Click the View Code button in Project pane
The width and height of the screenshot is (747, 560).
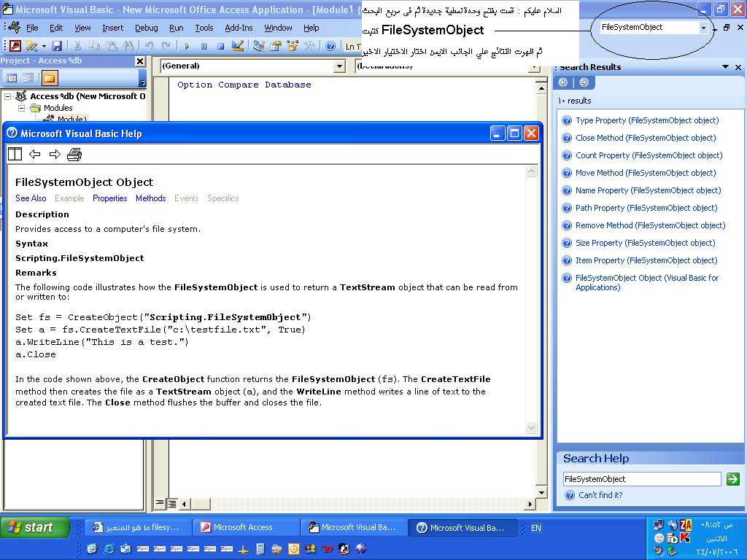point(12,77)
